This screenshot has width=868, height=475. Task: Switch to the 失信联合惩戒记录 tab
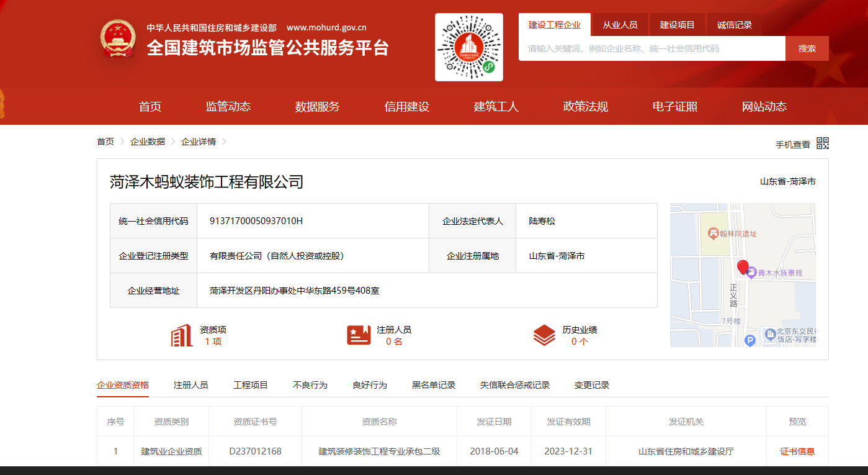click(x=515, y=385)
